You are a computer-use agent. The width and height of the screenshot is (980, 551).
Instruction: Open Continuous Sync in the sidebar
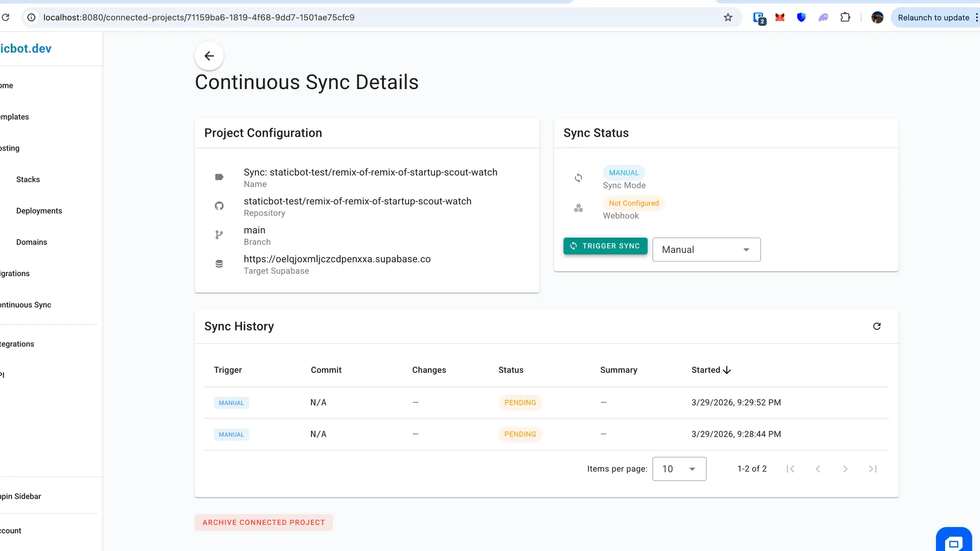pos(25,305)
